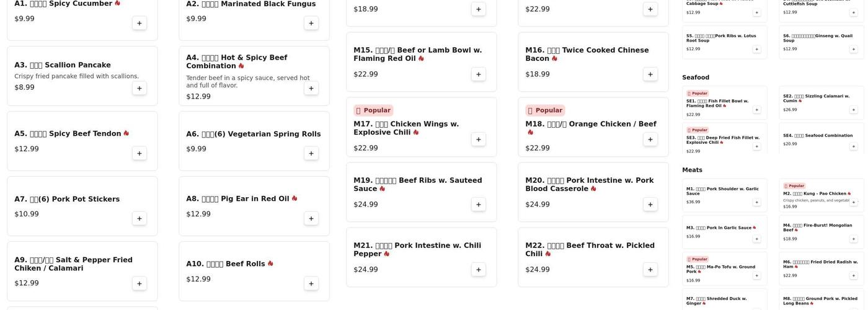Add A3 Scallion Pancake using plus button

pos(139,88)
